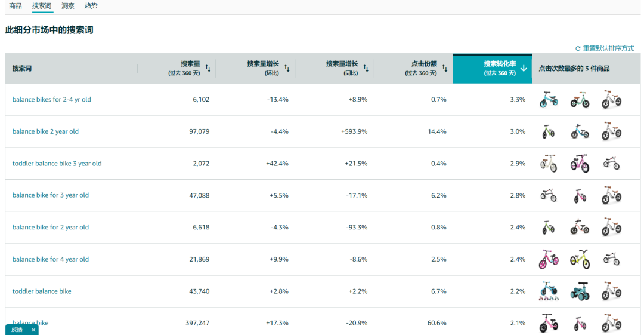Go to the 趋势 tab
Viewport: 644px width, 335px height.
pyautogui.click(x=91, y=6)
